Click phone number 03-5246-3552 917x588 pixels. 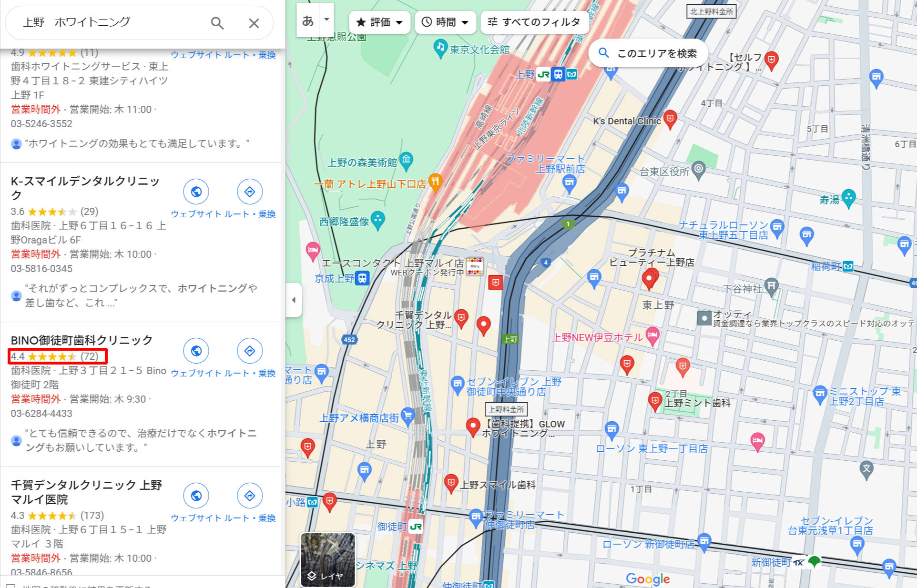tap(42, 124)
